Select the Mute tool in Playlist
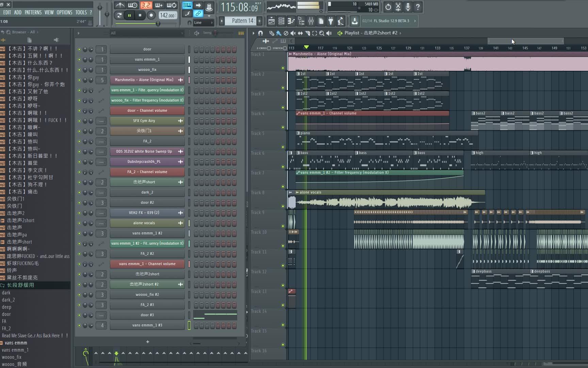 tap(293, 33)
